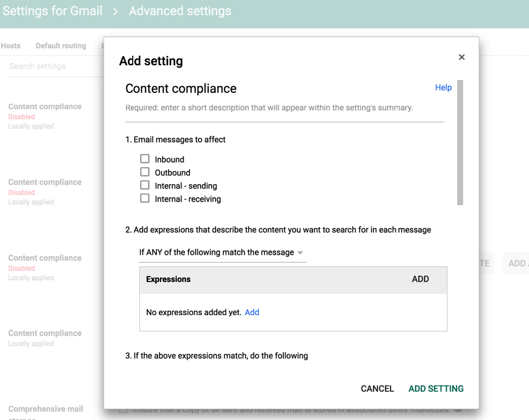The height and width of the screenshot is (420, 529).
Task: Toggle Internal - sending checkbox
Action: [145, 185]
